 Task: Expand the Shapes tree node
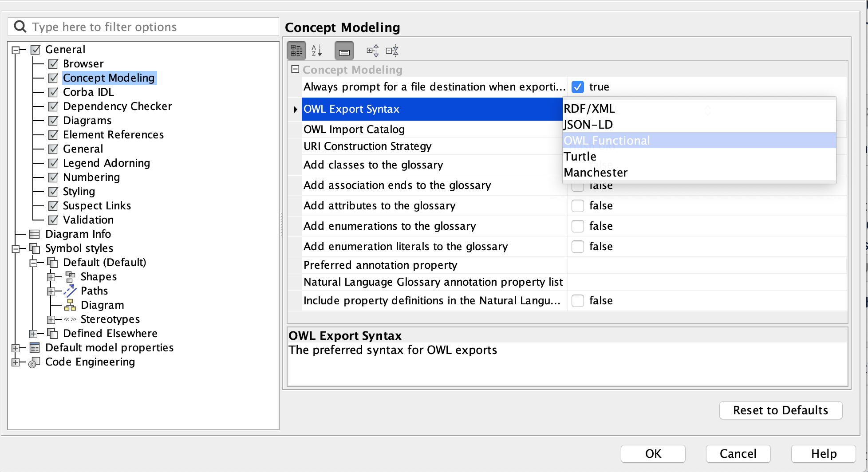[51, 277]
